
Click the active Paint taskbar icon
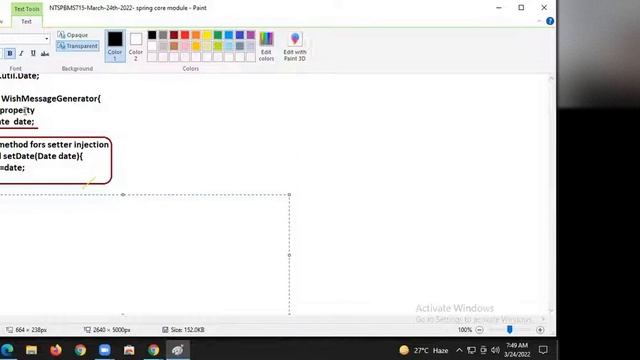tap(178, 350)
